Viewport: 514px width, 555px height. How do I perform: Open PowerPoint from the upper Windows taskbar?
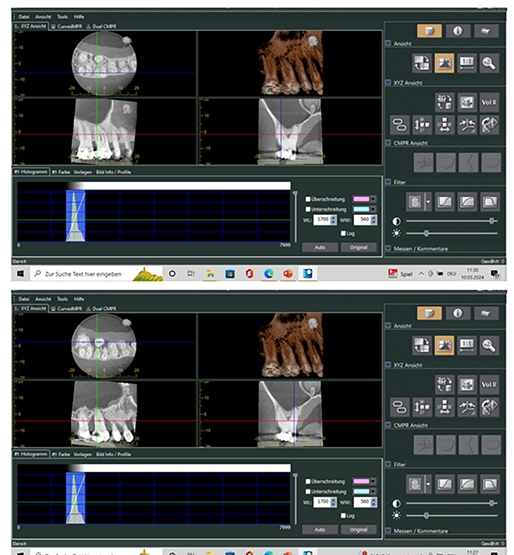click(x=288, y=274)
